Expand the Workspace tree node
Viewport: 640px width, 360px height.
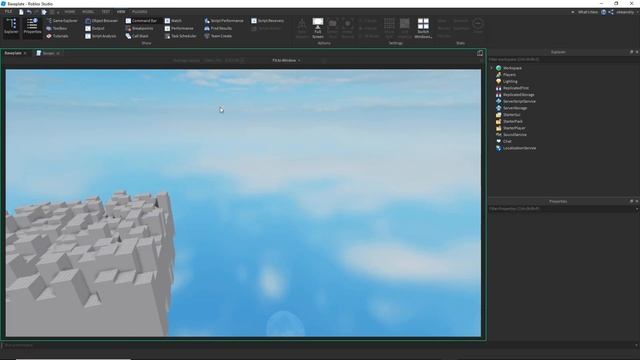tap(491, 68)
